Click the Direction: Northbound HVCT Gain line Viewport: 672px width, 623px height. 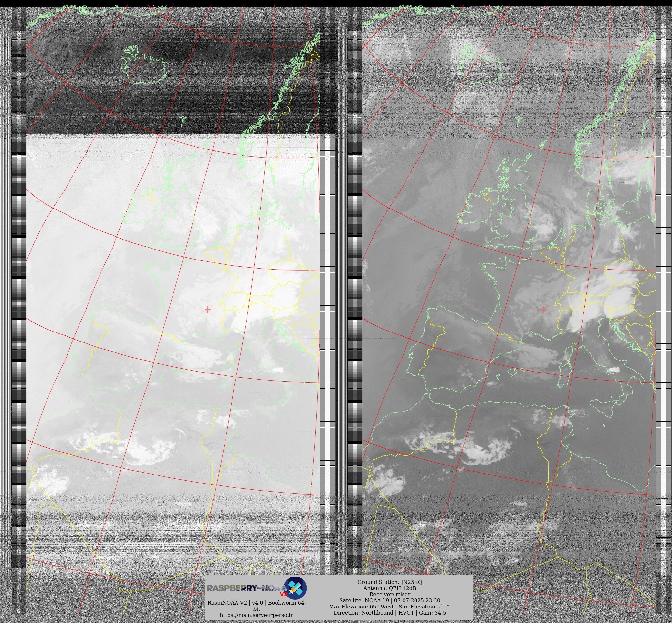(390, 612)
